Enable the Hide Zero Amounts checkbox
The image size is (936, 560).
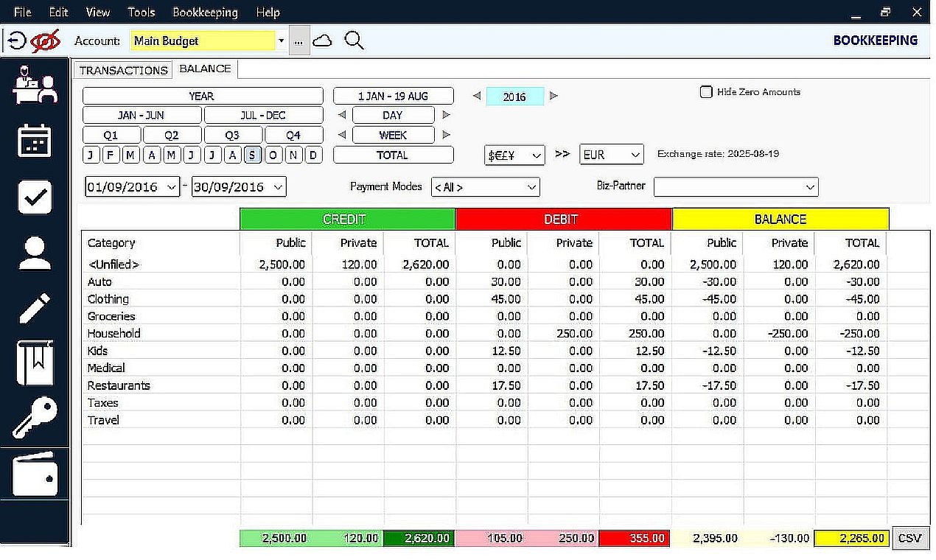(x=705, y=92)
